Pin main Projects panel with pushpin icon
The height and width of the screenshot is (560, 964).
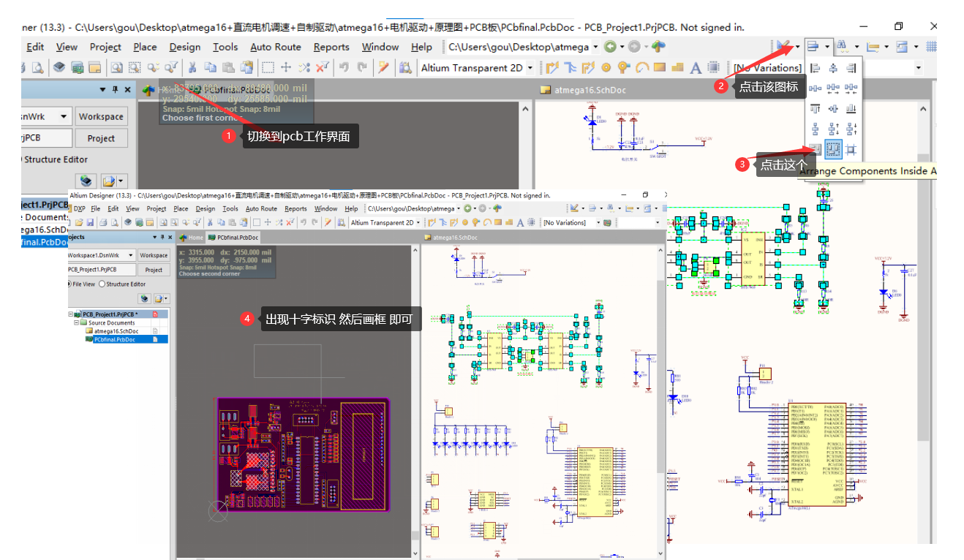tap(115, 89)
